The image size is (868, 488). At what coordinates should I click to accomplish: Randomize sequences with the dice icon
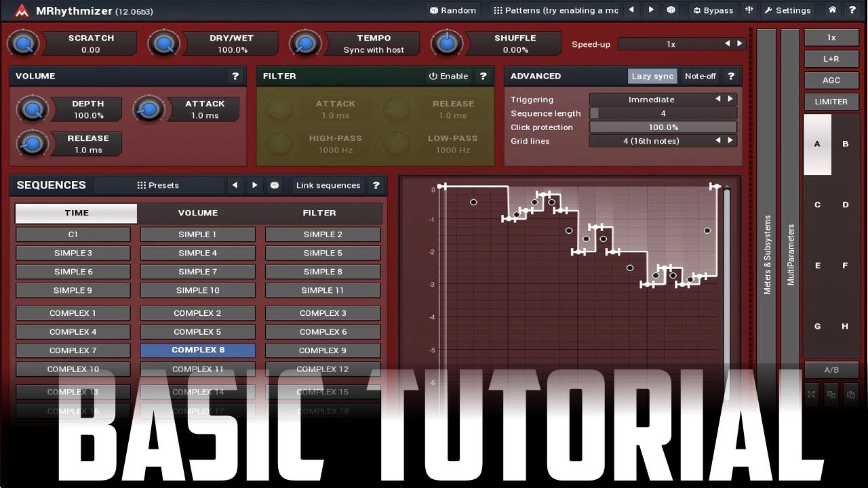(x=274, y=185)
